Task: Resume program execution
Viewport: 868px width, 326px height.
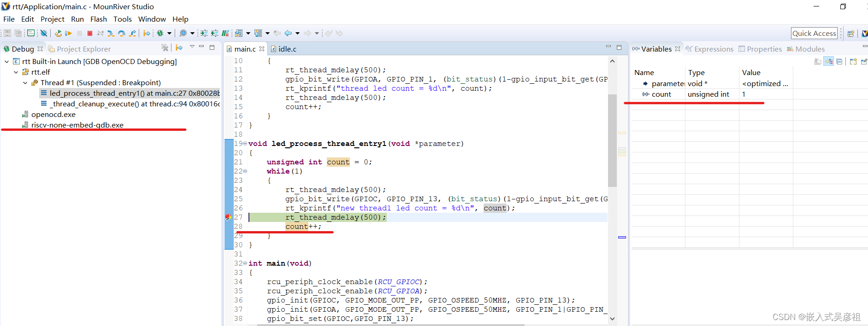Action: pos(68,33)
